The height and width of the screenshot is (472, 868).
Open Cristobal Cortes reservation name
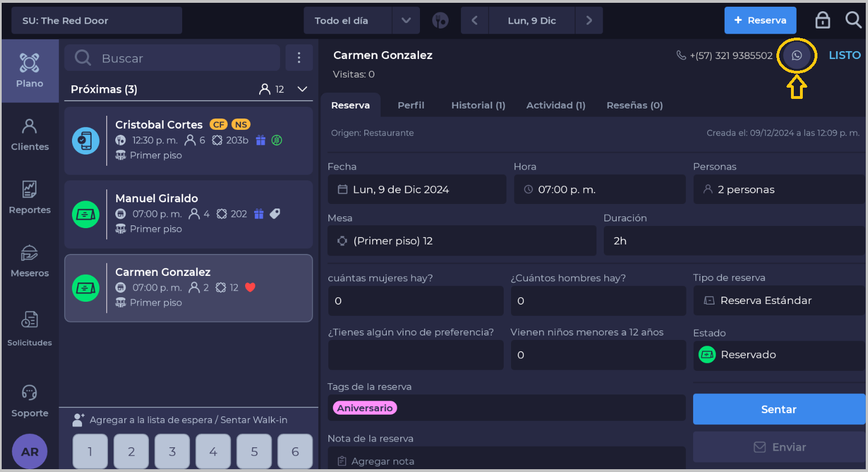[159, 125]
